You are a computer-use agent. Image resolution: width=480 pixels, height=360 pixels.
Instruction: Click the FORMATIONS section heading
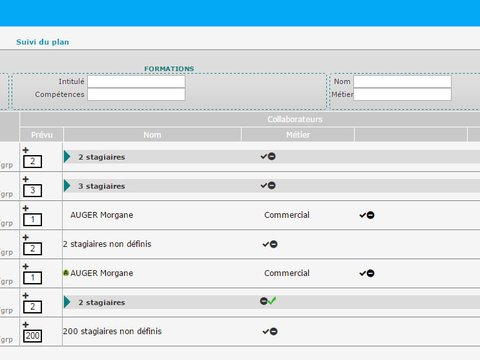click(169, 69)
